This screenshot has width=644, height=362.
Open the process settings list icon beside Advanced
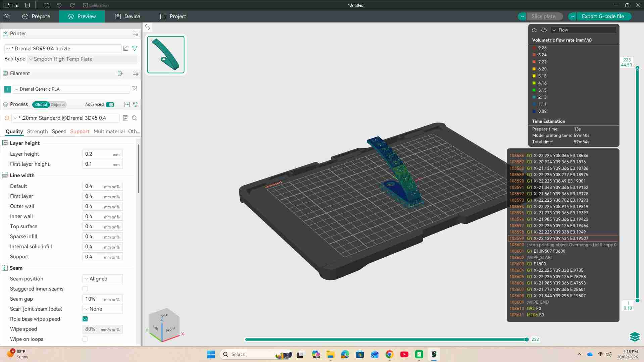(x=127, y=105)
